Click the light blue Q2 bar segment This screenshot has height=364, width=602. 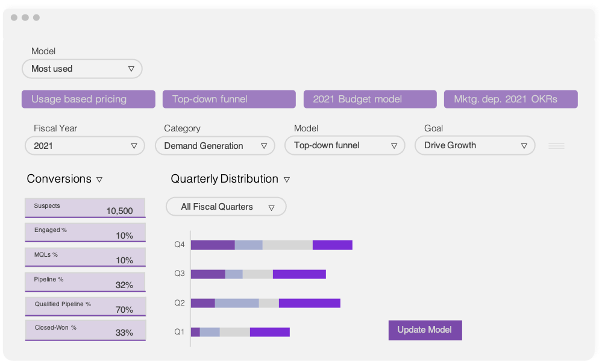click(x=237, y=303)
